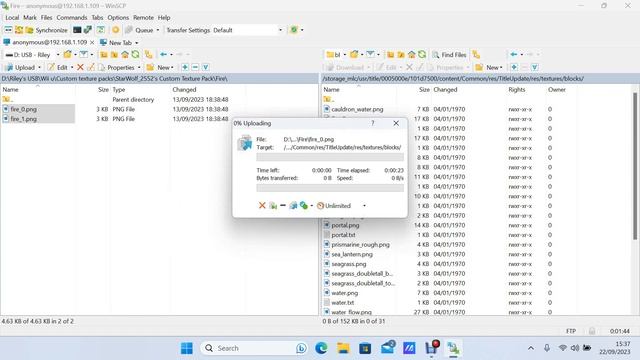Viewport: 640px width, 360px height.
Task: Open the terminal console icon
Action: tap(77, 30)
